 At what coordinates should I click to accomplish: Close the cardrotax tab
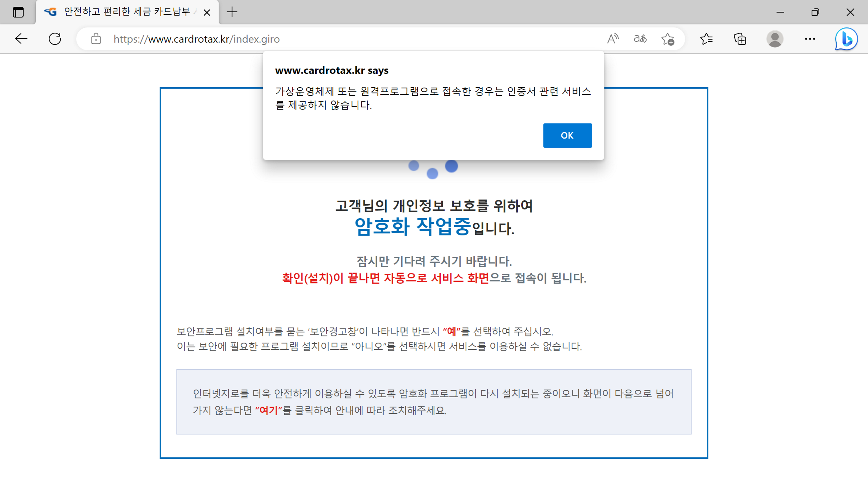[207, 13]
